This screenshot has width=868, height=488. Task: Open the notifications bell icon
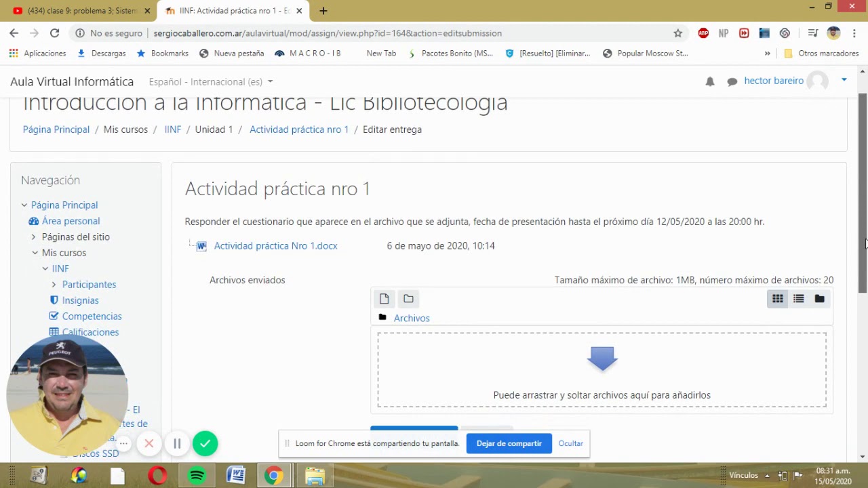click(710, 81)
